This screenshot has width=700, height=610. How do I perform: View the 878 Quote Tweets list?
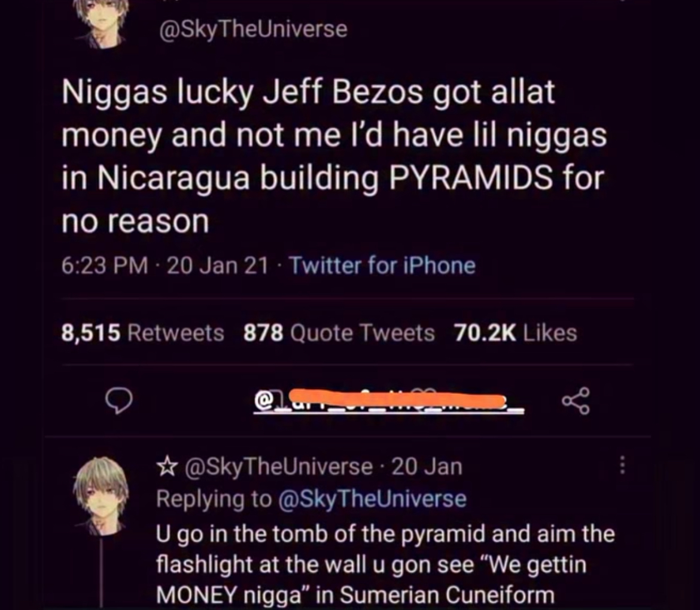(x=339, y=333)
